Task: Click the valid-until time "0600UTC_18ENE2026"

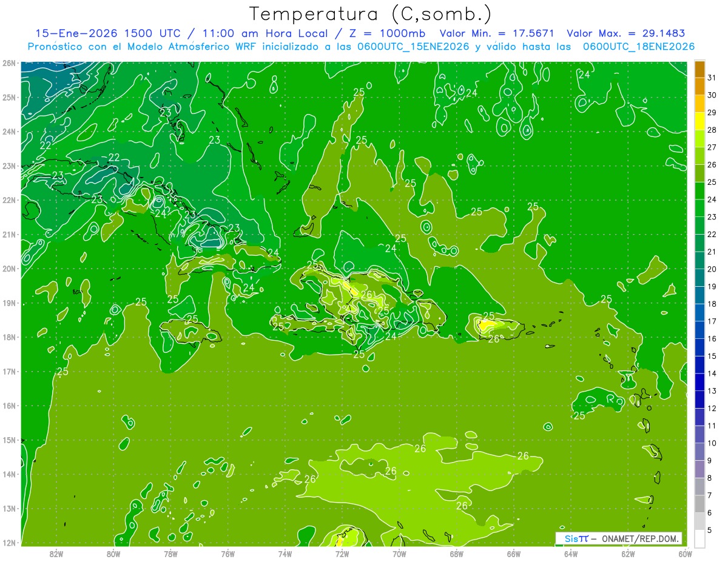Action: point(638,47)
